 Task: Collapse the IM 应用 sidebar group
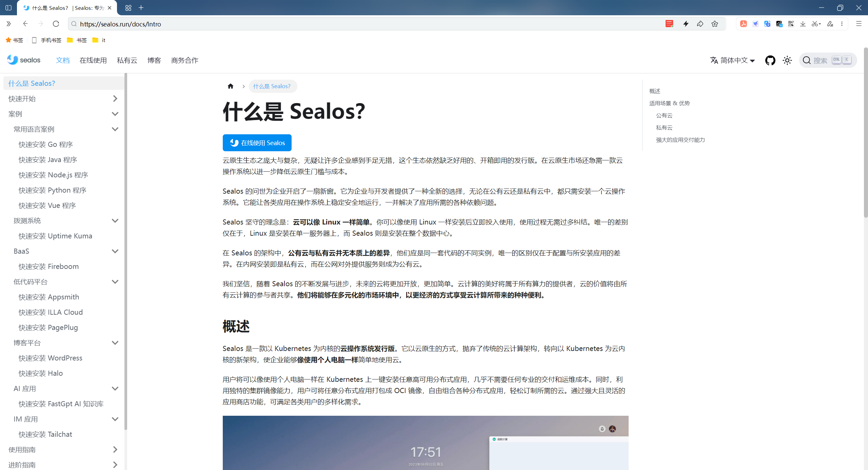click(66, 419)
